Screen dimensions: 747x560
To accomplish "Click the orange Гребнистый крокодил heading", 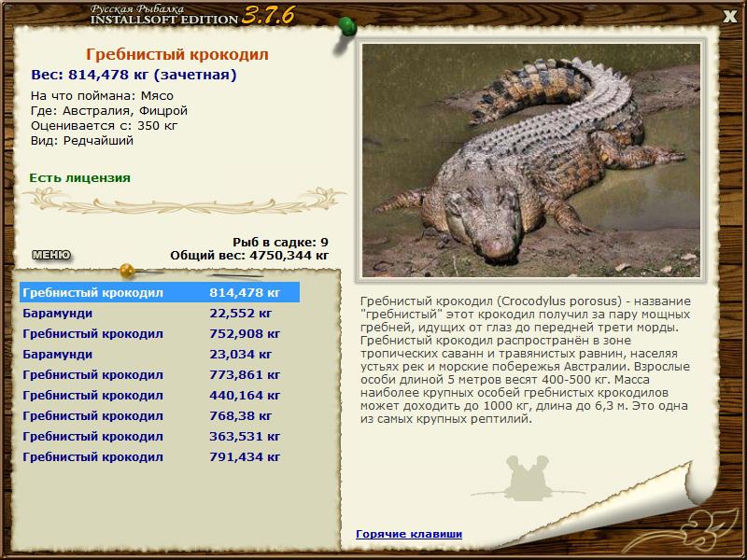I will 177,54.
